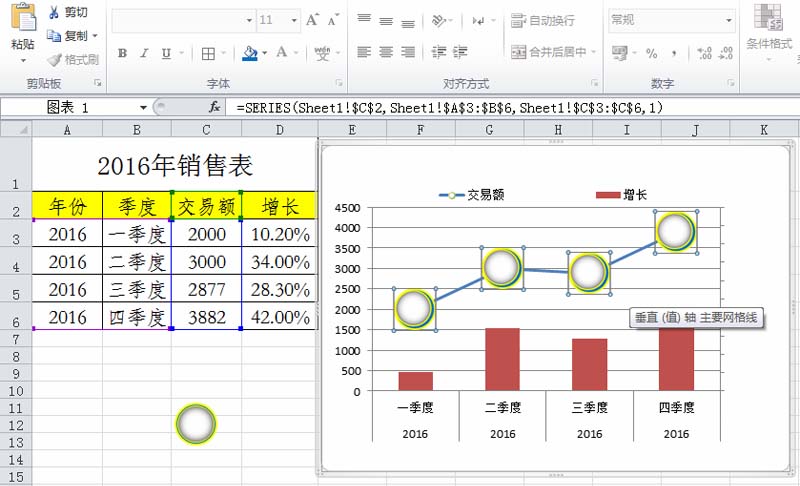Open the borders dropdown arrow
This screenshot has width=800, height=486.
223,53
